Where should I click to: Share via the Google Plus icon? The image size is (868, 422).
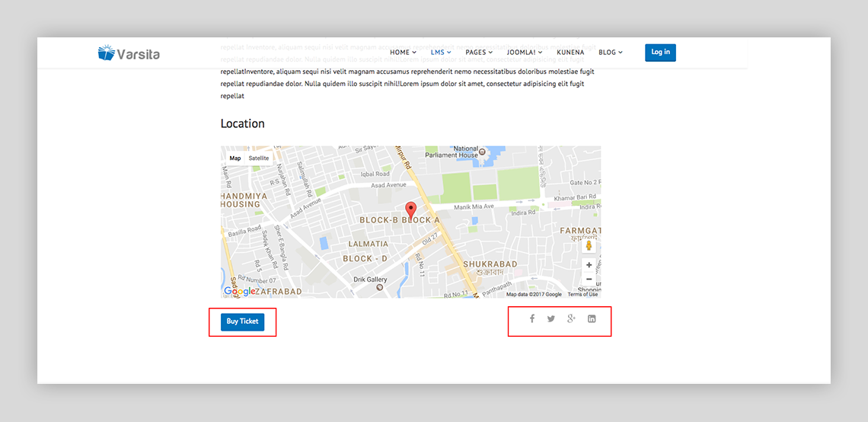(571, 318)
